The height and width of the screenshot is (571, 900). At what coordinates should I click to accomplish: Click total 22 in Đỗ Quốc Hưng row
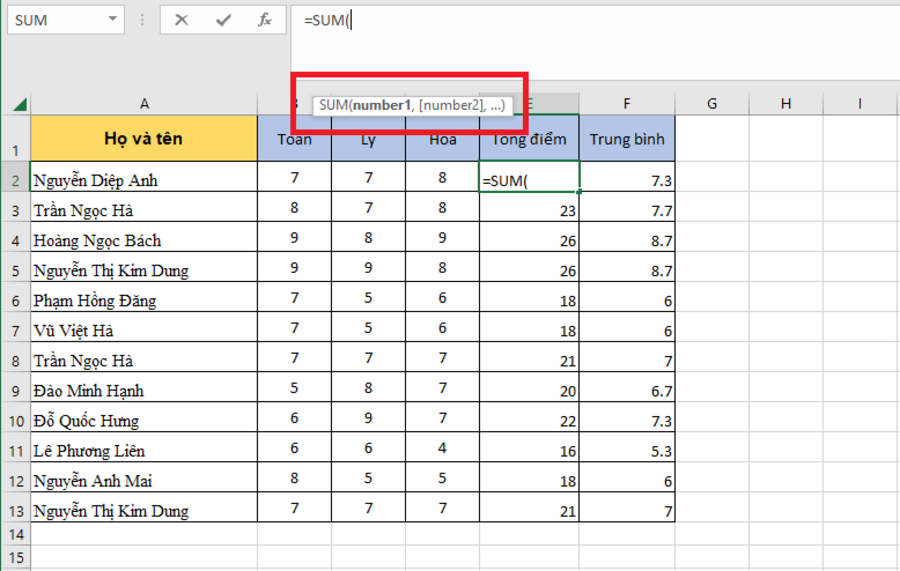(x=529, y=417)
